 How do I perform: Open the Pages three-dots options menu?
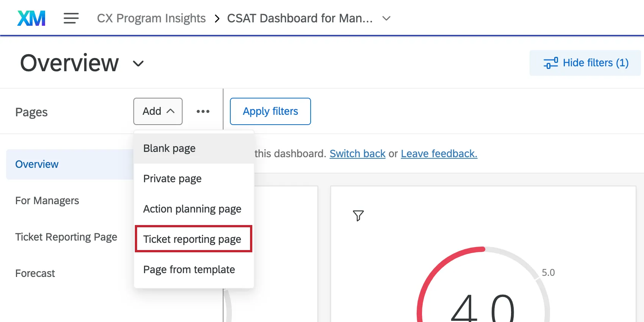[203, 111]
